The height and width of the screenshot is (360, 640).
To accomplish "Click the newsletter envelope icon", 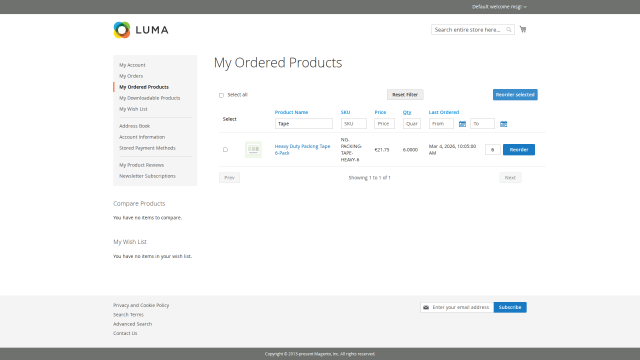I will 426,307.
